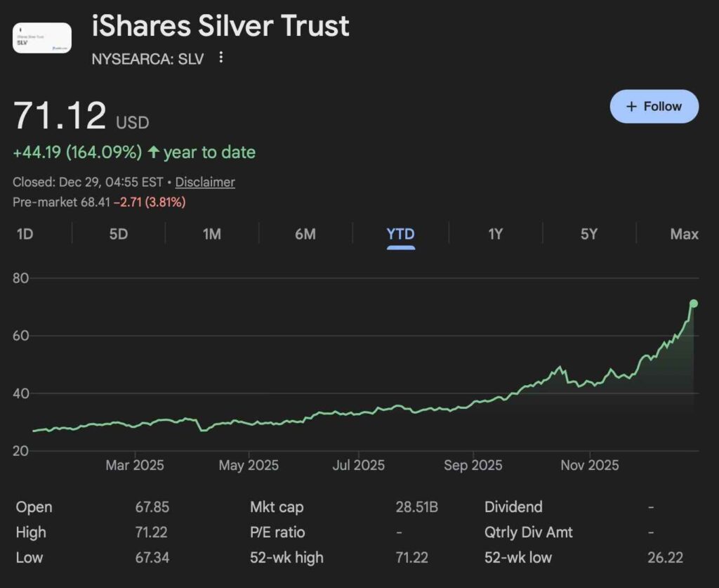Click the green up arrow icon
Screen dimensions: 719x588
[153, 152]
